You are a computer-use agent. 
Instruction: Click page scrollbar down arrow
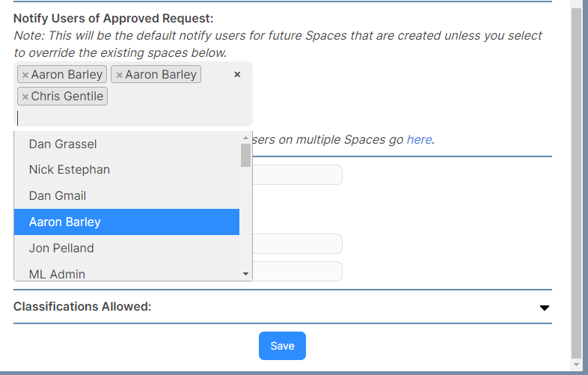576,365
